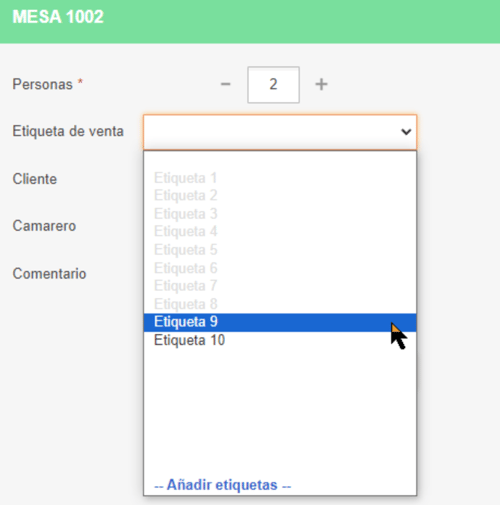Viewport: 500px width, 505px height.
Task: Click the Cliente field label
Action: coord(35,179)
